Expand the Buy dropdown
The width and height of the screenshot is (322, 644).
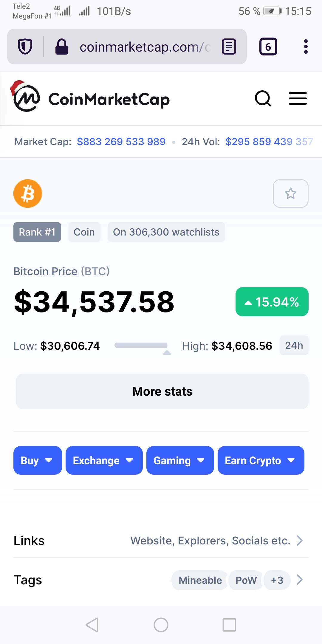[x=38, y=460]
